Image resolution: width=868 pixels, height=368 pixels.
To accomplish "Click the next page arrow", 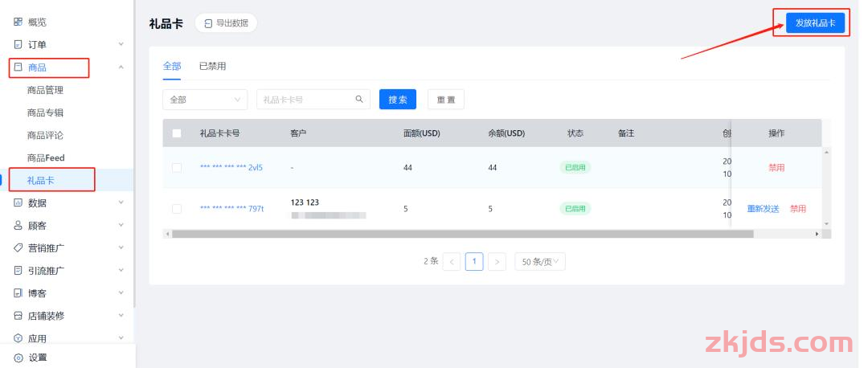I will tap(497, 262).
